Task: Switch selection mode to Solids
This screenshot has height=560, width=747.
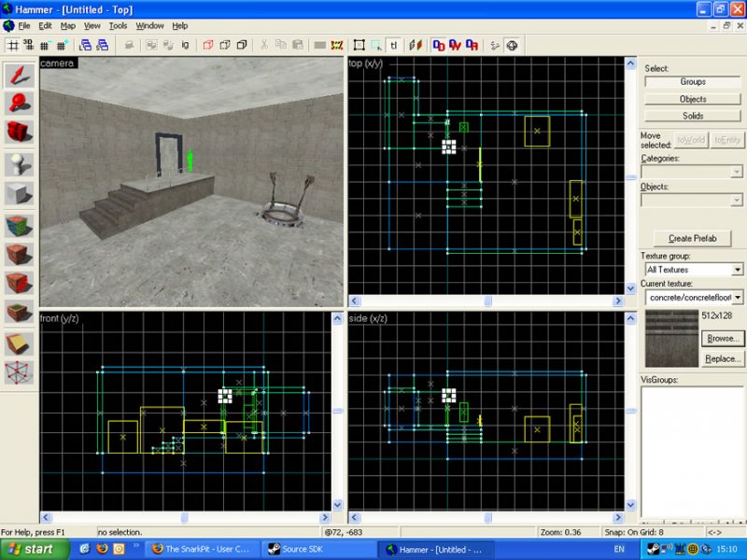Action: click(693, 116)
